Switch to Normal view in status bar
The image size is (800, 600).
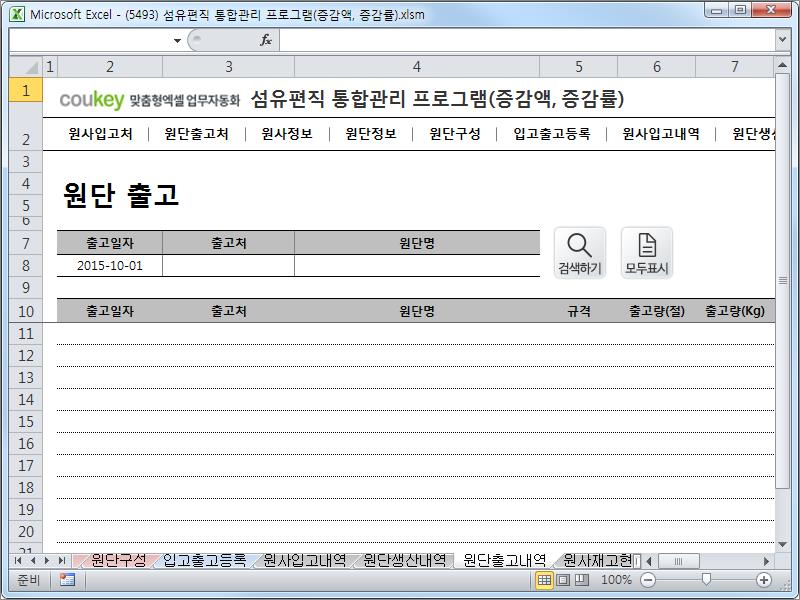coord(544,580)
